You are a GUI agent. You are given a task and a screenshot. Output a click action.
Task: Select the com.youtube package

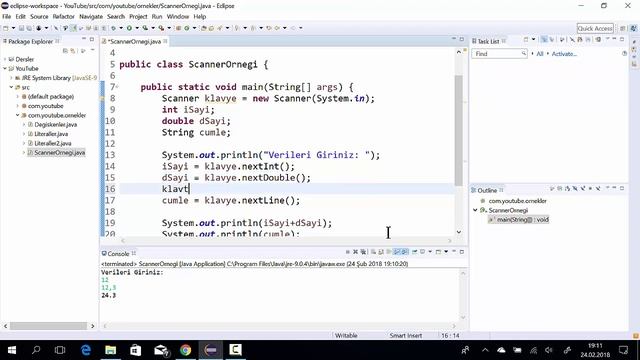tap(45, 106)
